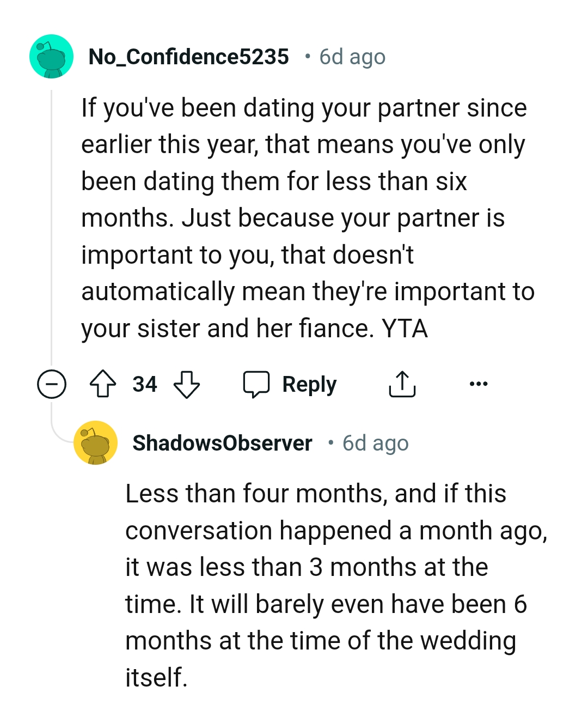588x704 pixels.
Task: Click No_Confidence5235's snoo avatar
Action: tap(51, 57)
